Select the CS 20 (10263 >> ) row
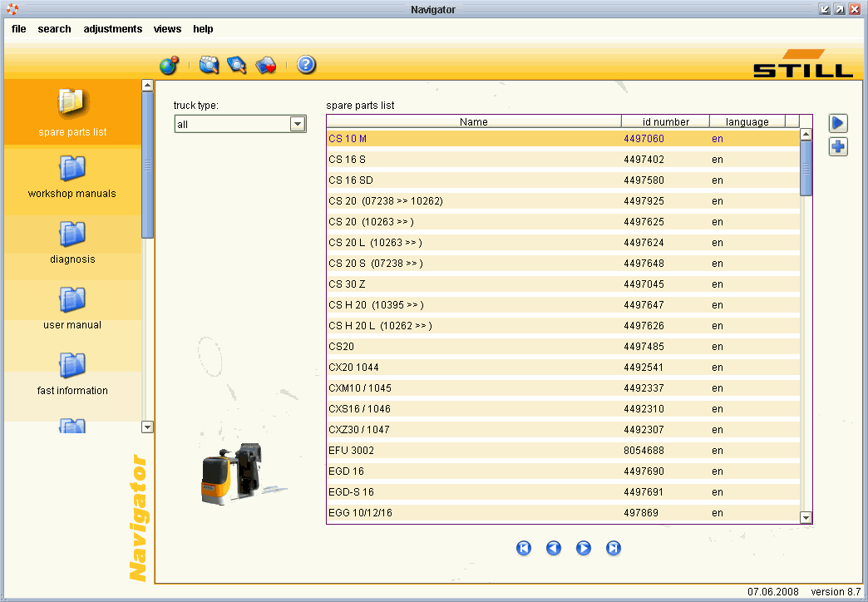The image size is (868, 602). 563,222
